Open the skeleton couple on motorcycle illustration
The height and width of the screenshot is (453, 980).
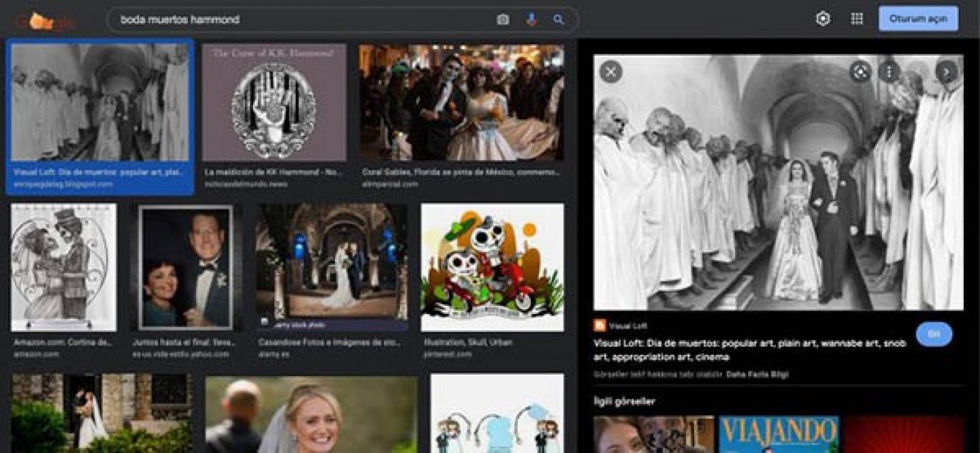point(492,267)
